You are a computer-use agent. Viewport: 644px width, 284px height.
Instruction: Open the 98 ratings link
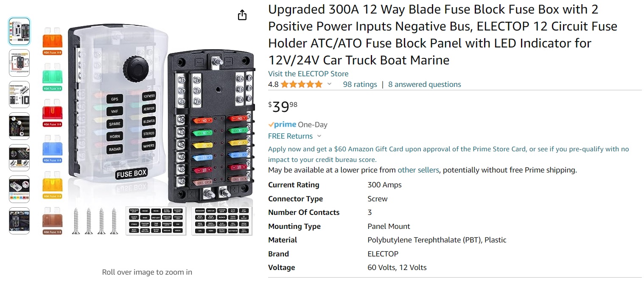pos(360,84)
